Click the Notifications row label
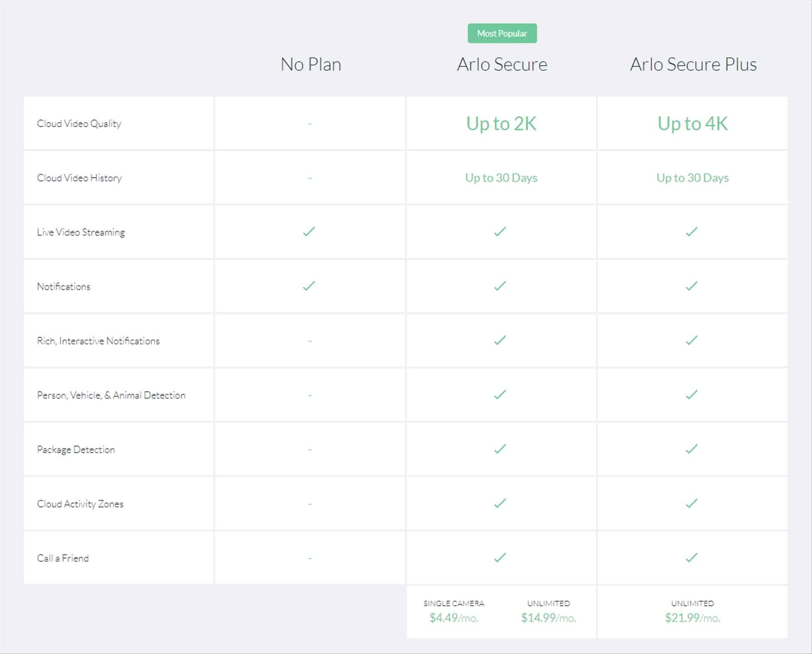 pos(64,287)
